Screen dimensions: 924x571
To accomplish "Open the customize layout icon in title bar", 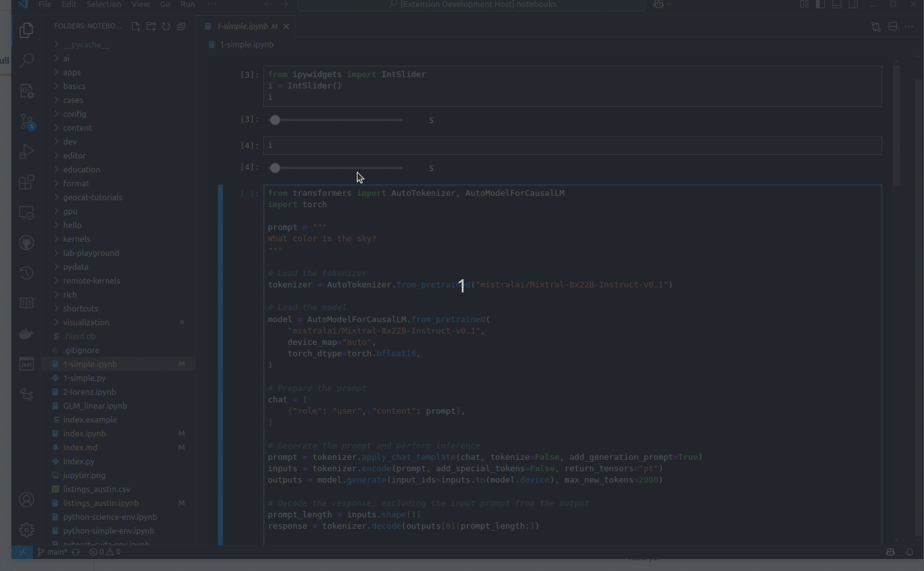I will pos(804,4).
